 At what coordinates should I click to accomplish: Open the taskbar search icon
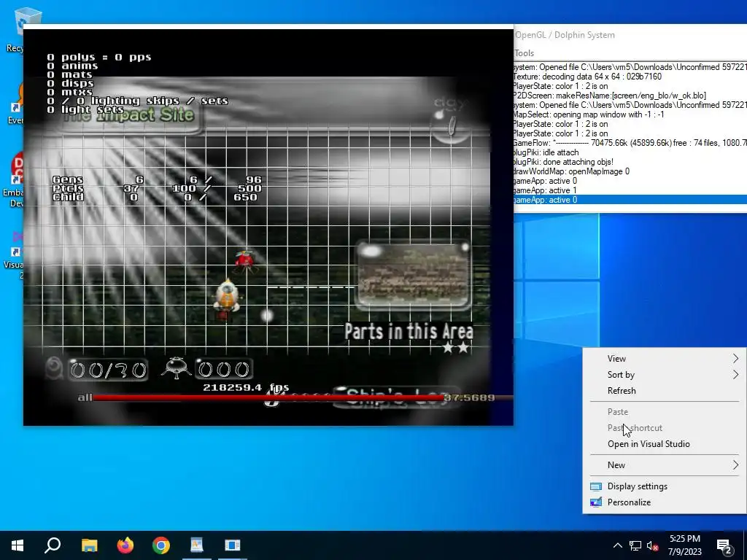pos(53,545)
